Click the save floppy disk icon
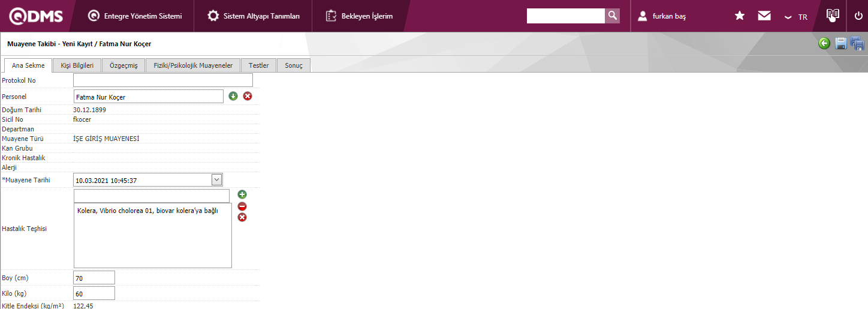The width and height of the screenshot is (868, 309). [841, 43]
